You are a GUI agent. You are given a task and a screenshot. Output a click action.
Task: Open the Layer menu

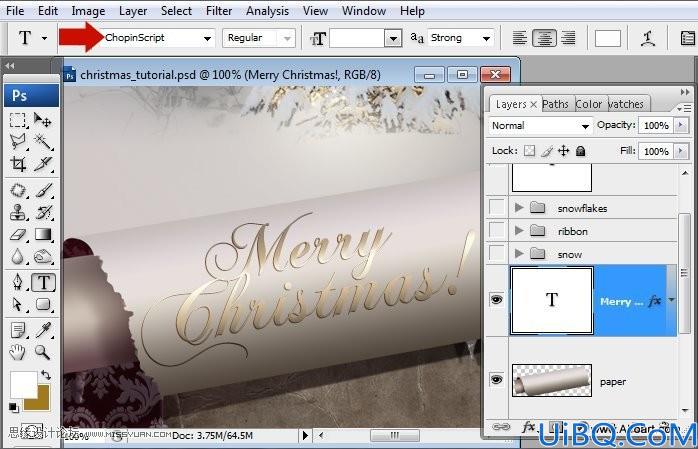click(x=133, y=11)
